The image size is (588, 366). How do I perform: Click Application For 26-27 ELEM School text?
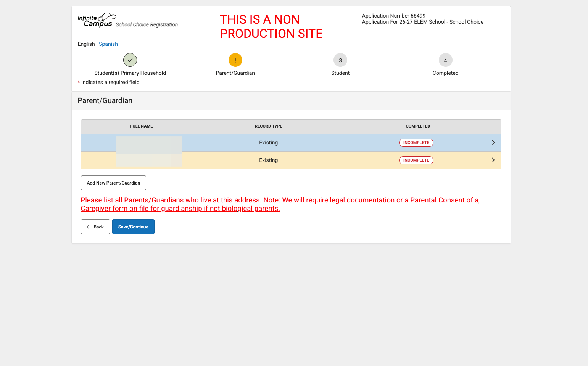point(423,22)
